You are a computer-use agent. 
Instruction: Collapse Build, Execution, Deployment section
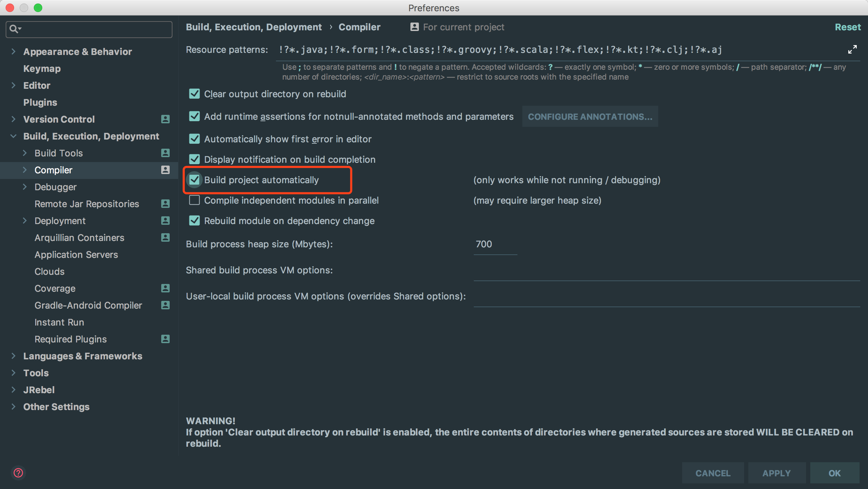click(13, 136)
